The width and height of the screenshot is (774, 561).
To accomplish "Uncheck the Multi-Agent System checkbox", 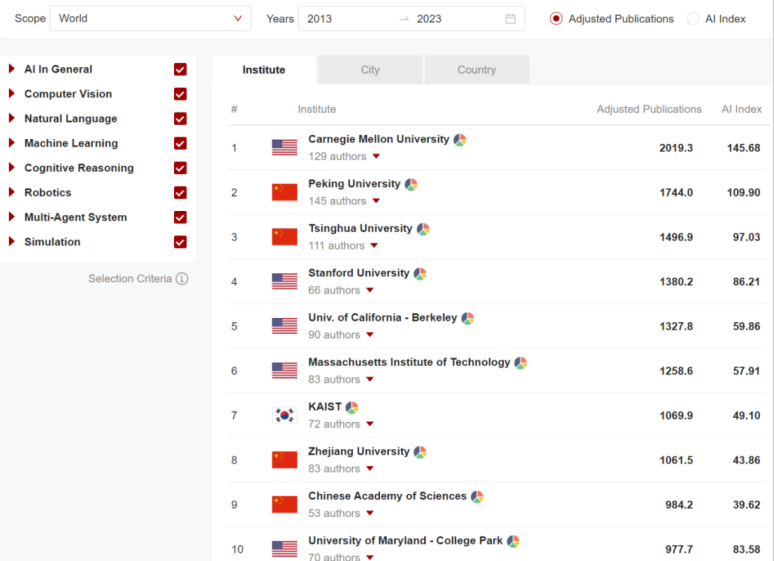I will point(180,217).
